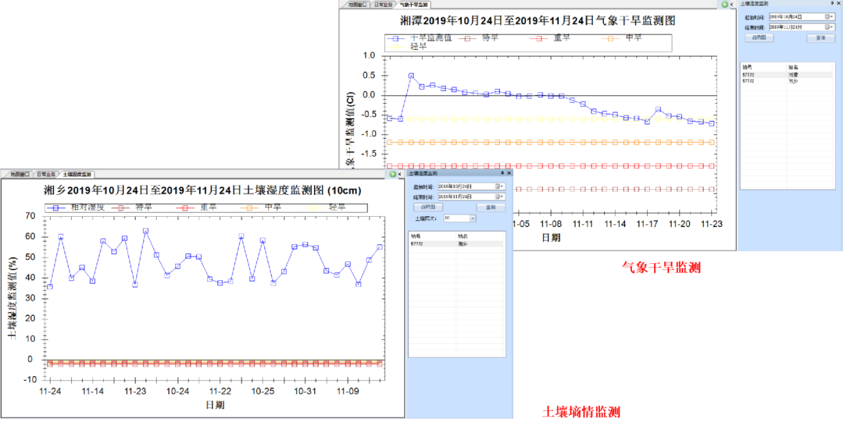Click green plus icon above drought chart
The image size is (868, 426).
click(724, 4)
